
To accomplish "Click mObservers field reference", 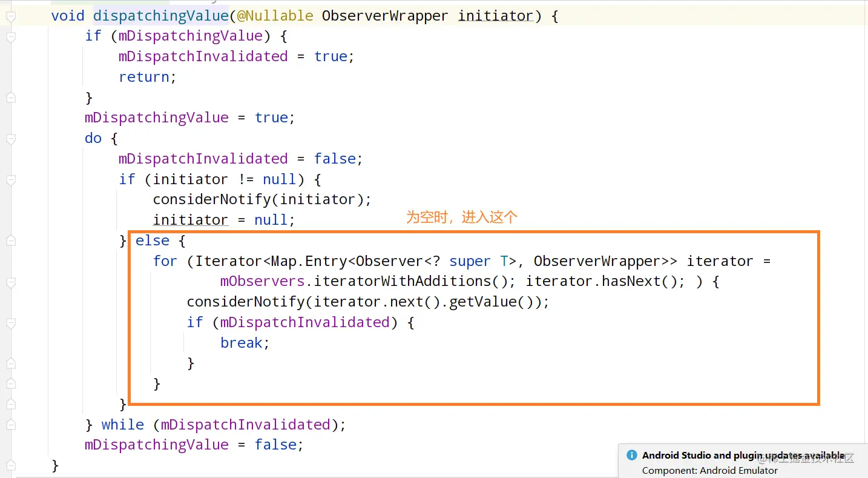I will tap(263, 282).
